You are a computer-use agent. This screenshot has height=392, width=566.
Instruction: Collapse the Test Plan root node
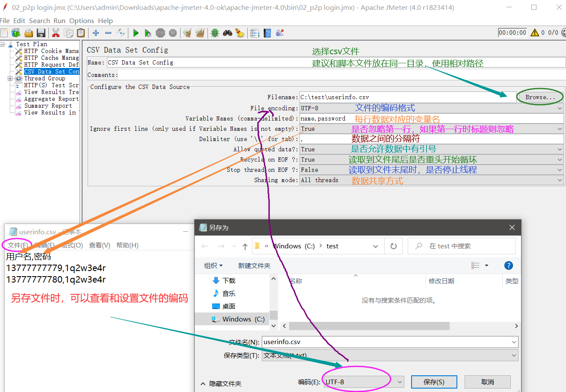pyautogui.click(x=2, y=44)
